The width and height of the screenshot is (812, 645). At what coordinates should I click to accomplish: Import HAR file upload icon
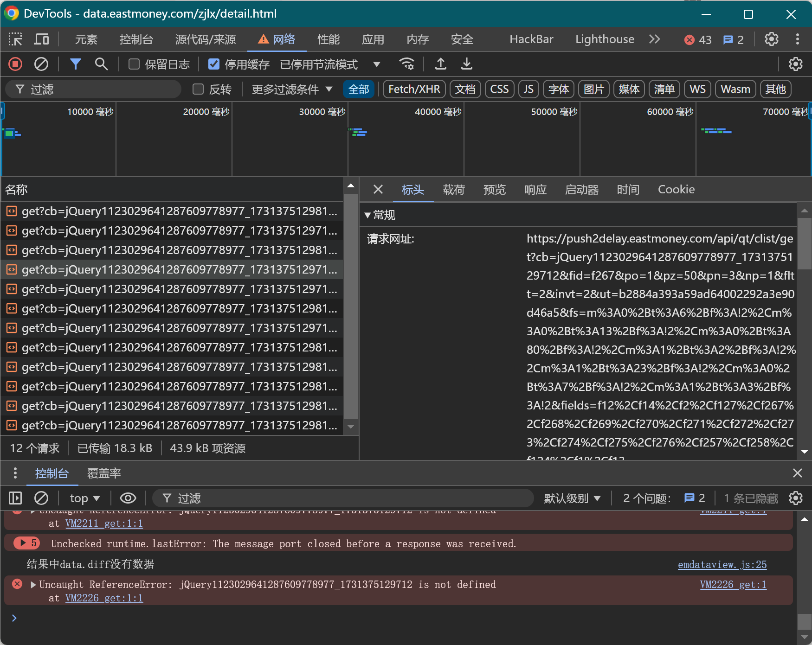pos(441,64)
